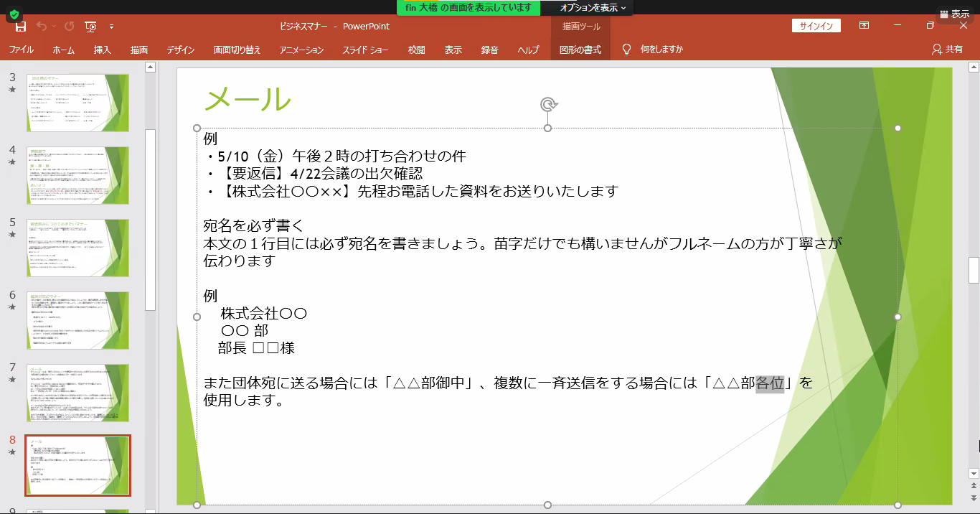This screenshot has width=980, height=514.
Task: Open the ヘルプ tab
Action: (x=528, y=50)
